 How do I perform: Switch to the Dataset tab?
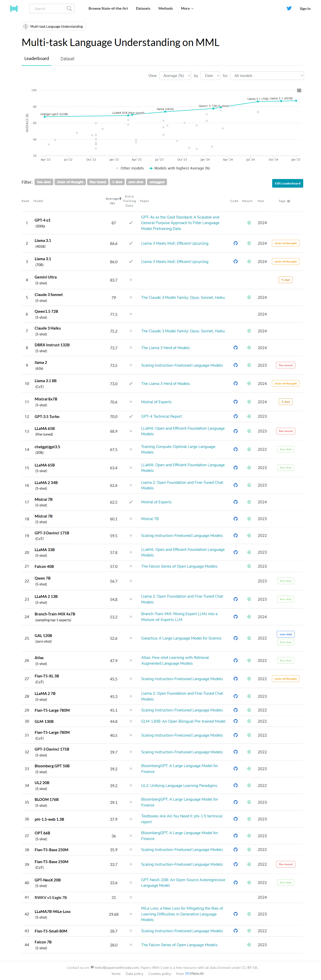tap(67, 59)
